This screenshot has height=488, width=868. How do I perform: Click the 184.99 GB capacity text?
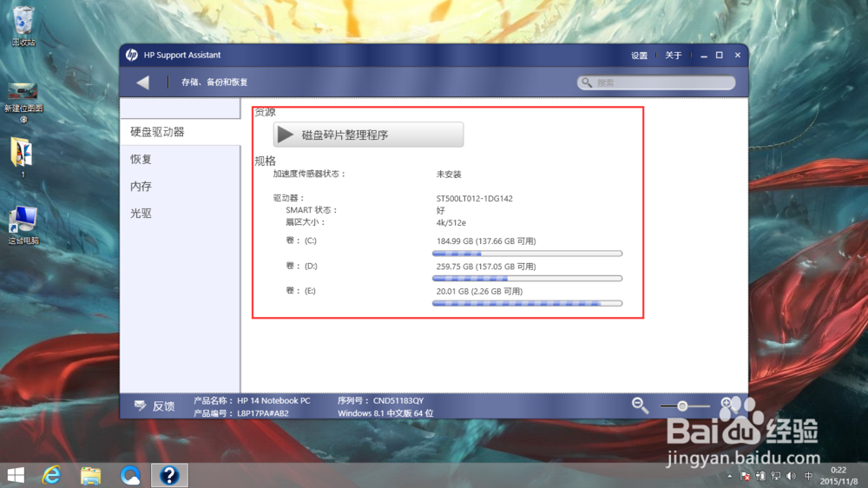[486, 241]
